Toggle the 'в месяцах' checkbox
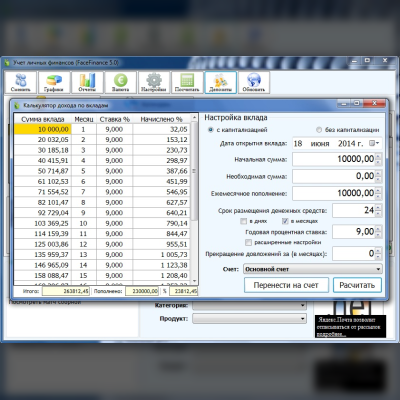This screenshot has width=400, height=400. pyautogui.click(x=285, y=221)
